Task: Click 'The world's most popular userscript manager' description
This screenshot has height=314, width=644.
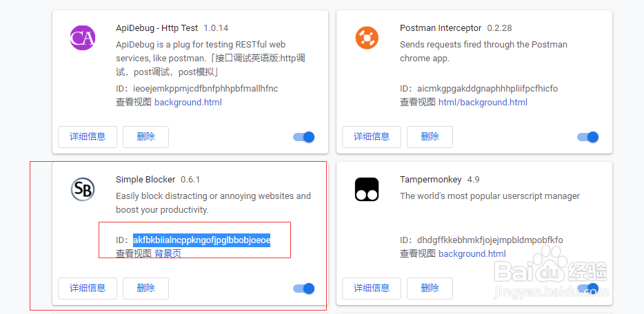Action: click(490, 196)
